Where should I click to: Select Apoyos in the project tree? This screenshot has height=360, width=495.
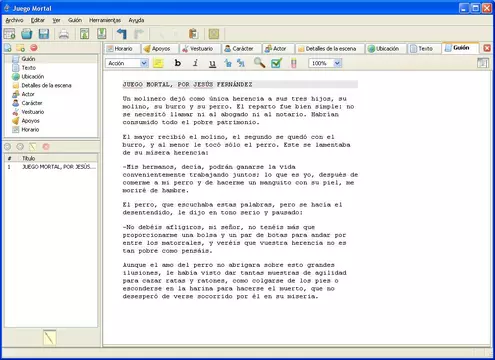coord(30,121)
